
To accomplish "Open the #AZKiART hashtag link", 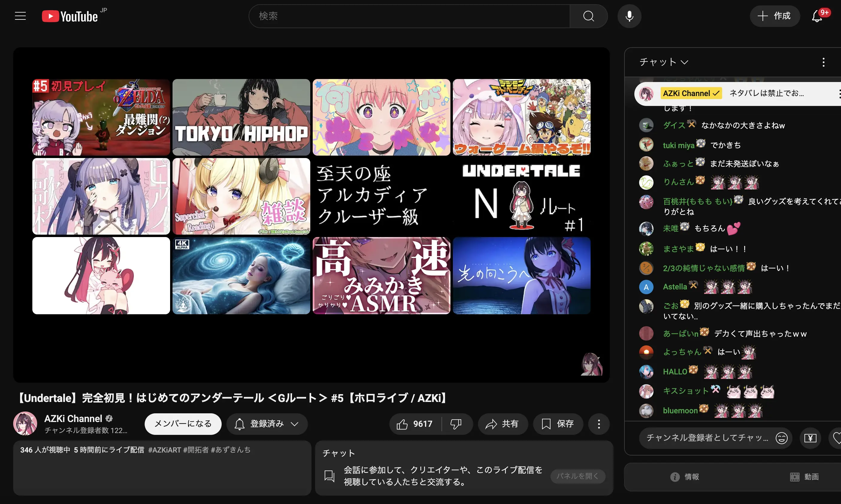I will coord(164,450).
